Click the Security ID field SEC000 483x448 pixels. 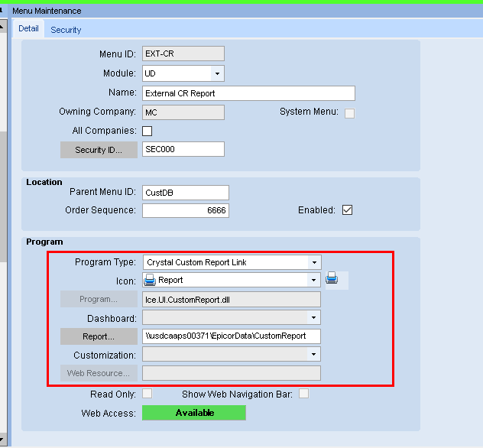click(x=183, y=149)
